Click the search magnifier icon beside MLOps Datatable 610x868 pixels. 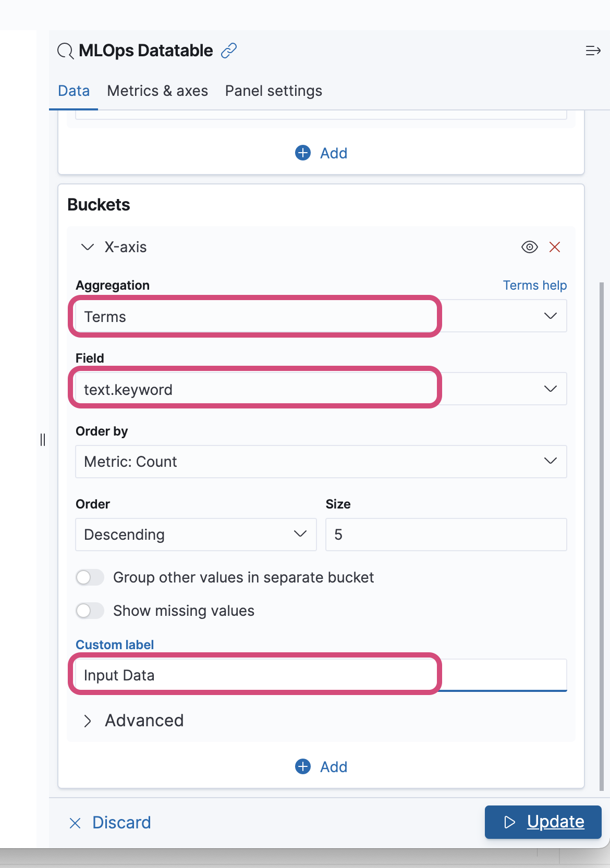tap(65, 51)
